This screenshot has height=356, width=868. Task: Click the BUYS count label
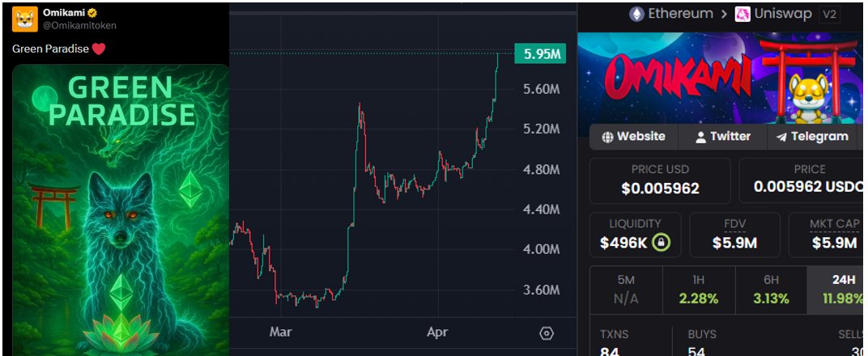point(702,334)
